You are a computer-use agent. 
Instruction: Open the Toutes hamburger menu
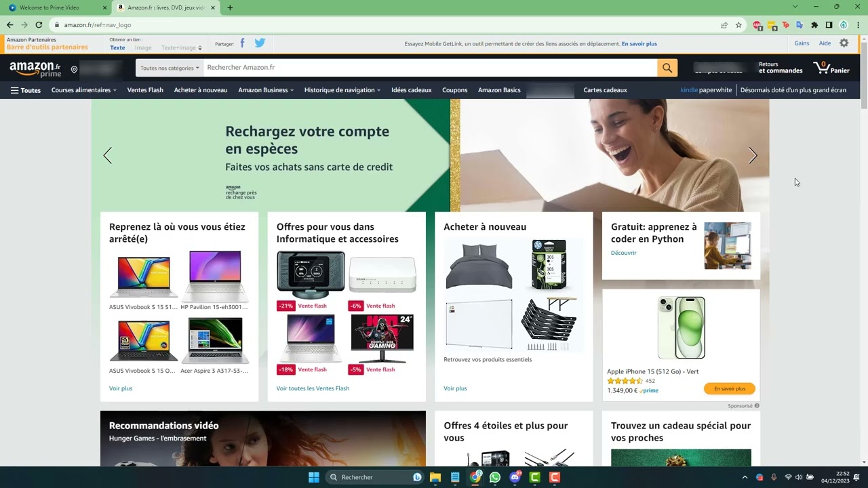click(x=26, y=90)
